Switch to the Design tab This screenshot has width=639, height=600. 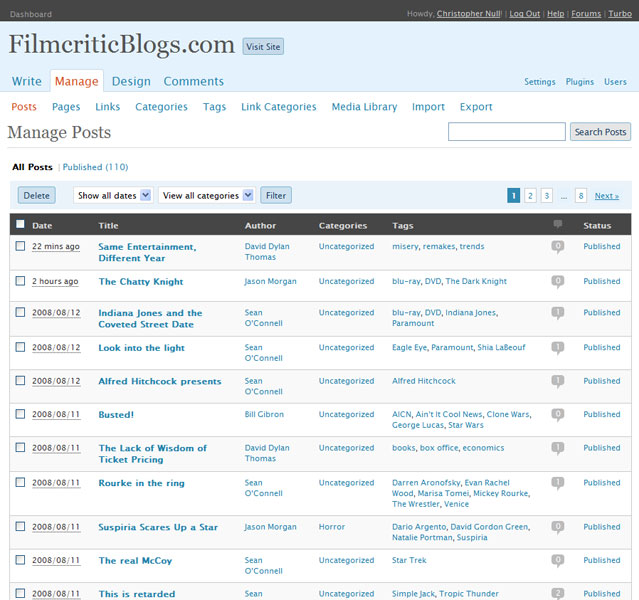pyautogui.click(x=131, y=81)
